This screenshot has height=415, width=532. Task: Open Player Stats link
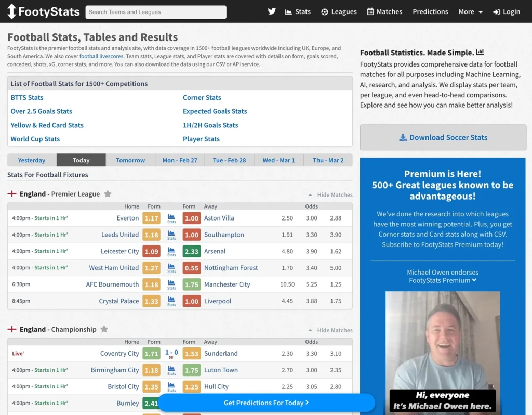coord(201,139)
